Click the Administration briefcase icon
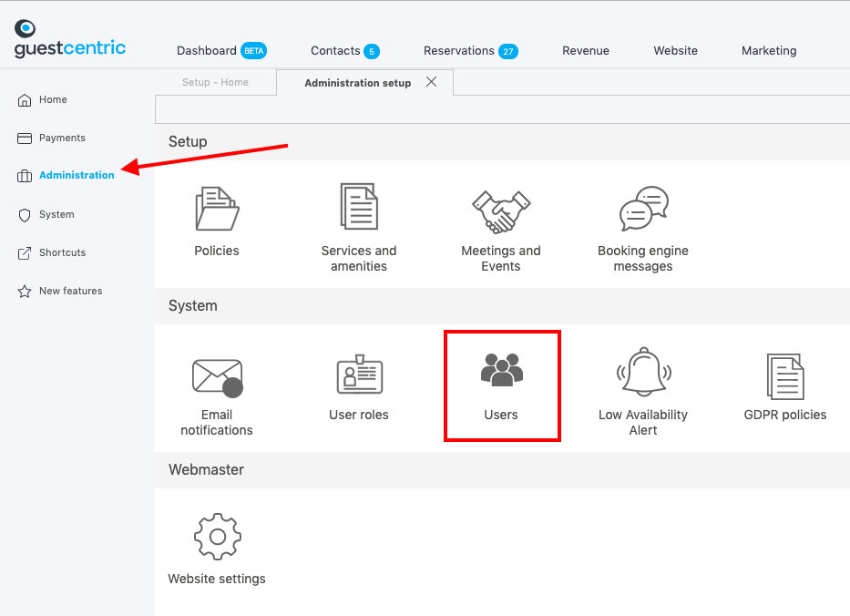 tap(25, 176)
